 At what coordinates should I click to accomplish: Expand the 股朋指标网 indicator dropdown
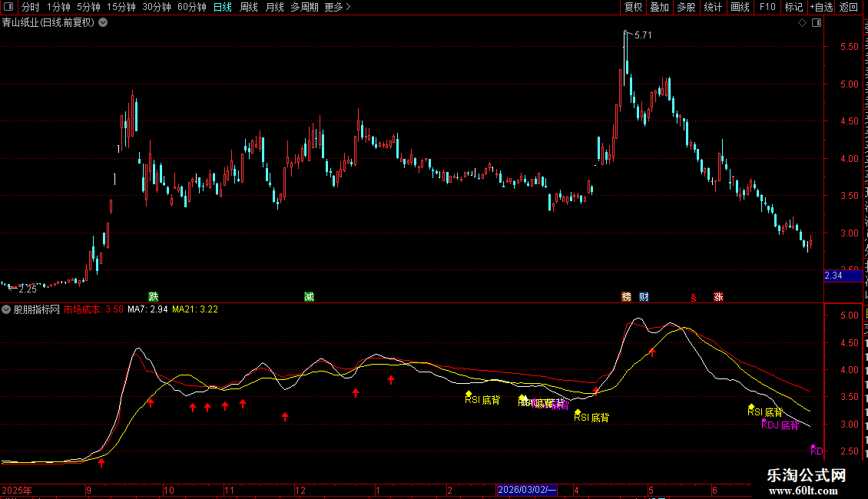pos(6,310)
